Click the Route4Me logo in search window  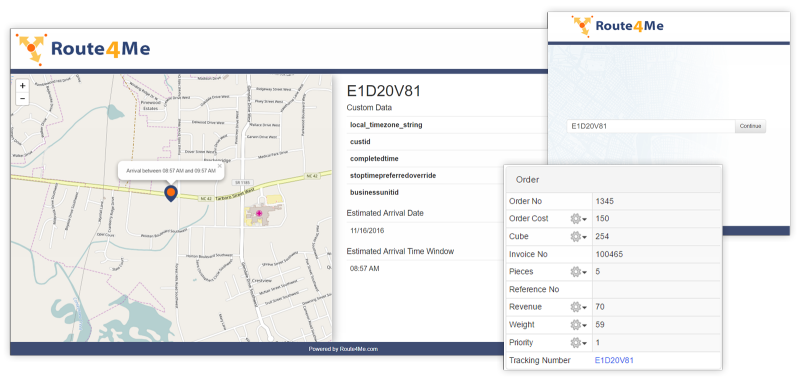coord(618,26)
